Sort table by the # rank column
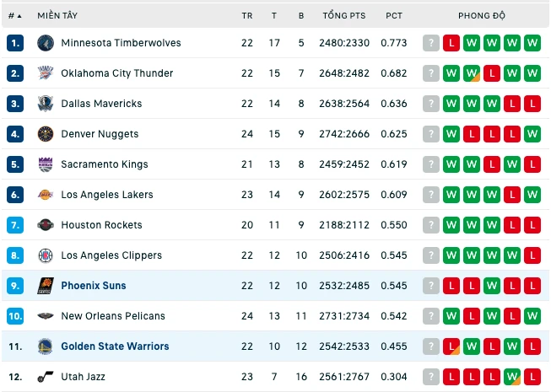This screenshot has height=392, width=551. point(14,16)
